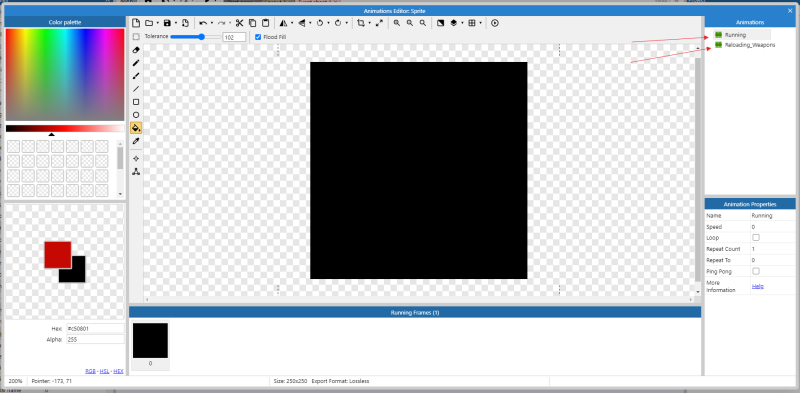
Task: Save the sprite using the floppy disk icon
Action: [x=167, y=23]
